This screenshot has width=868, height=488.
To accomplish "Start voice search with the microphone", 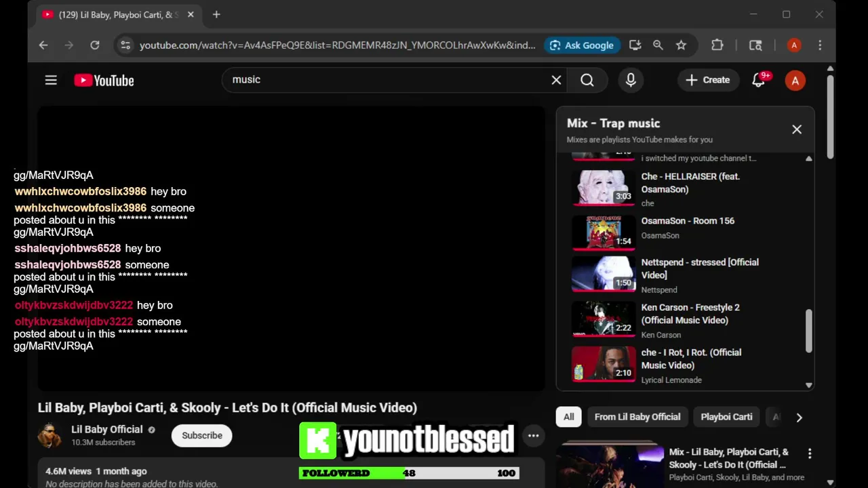I will (631, 80).
